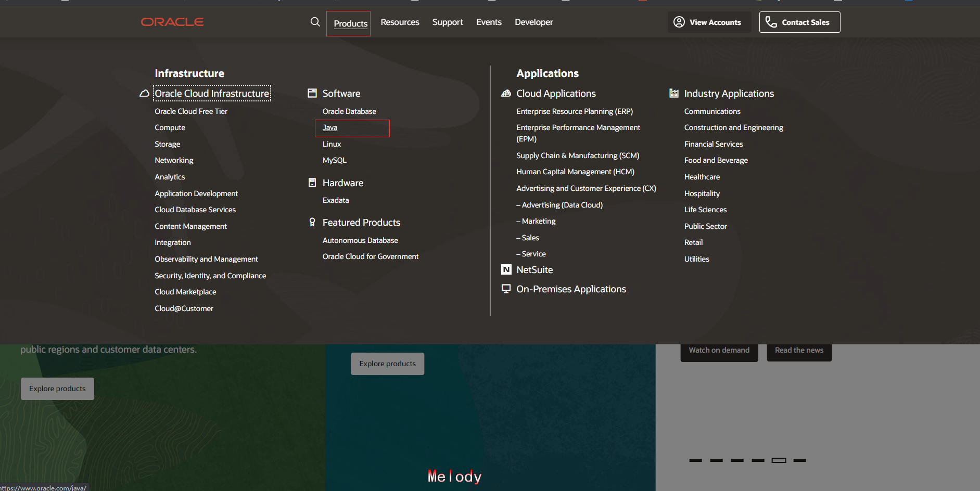Open Application Development
Image resolution: width=980 pixels, height=491 pixels.
click(x=196, y=193)
